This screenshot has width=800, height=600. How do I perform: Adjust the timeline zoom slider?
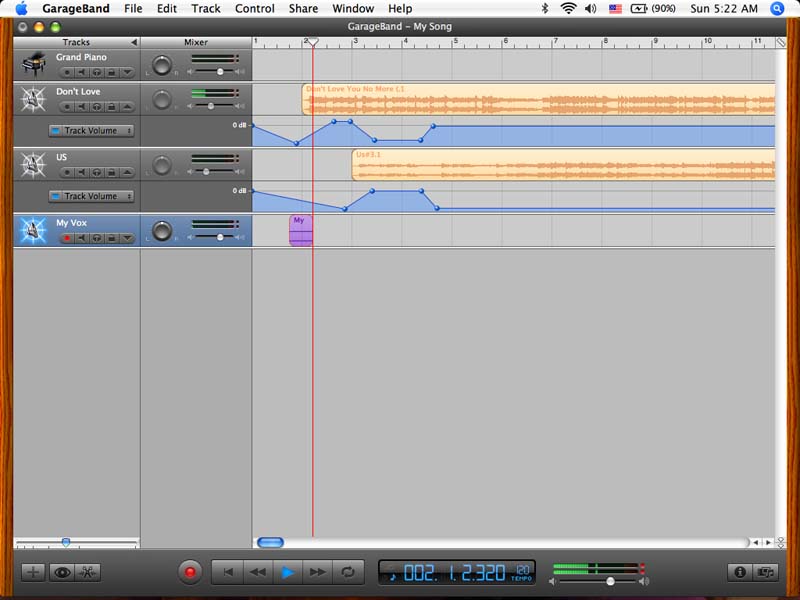[x=66, y=542]
